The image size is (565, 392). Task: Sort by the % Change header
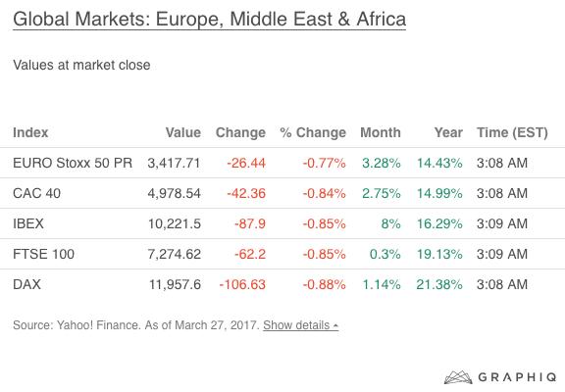pos(313,132)
